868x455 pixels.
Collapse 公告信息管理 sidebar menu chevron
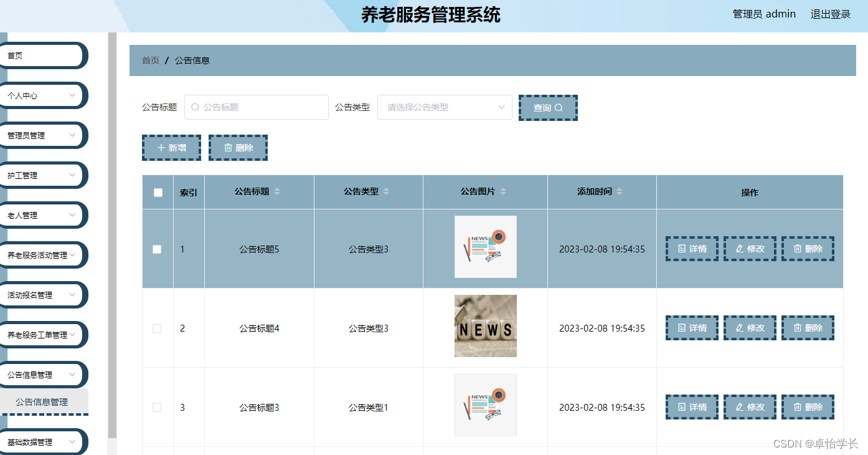coord(72,375)
